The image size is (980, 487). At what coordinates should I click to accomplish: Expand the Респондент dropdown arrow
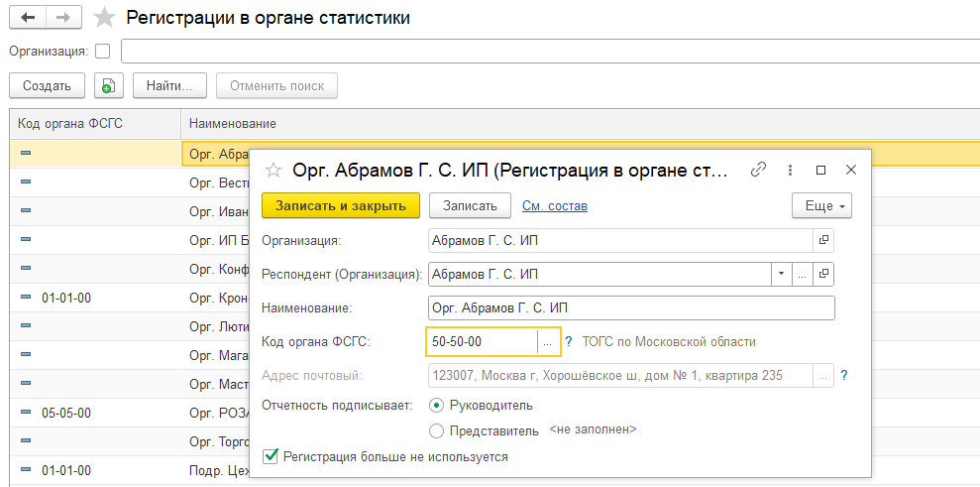(x=781, y=274)
